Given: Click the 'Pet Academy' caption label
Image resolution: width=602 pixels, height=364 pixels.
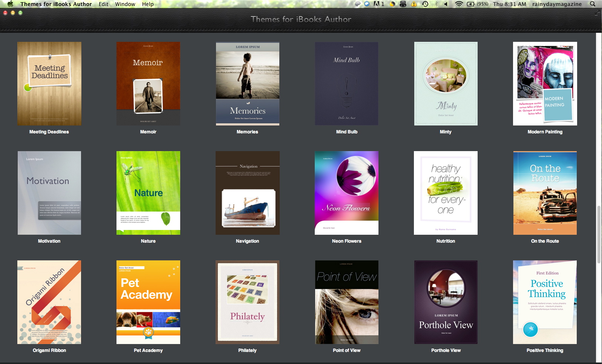Looking at the screenshot, I should 148,350.
